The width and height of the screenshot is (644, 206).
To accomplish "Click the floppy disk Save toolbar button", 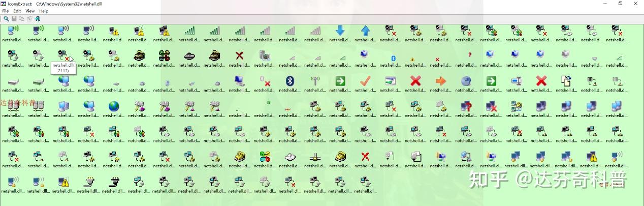I will click(x=14, y=19).
